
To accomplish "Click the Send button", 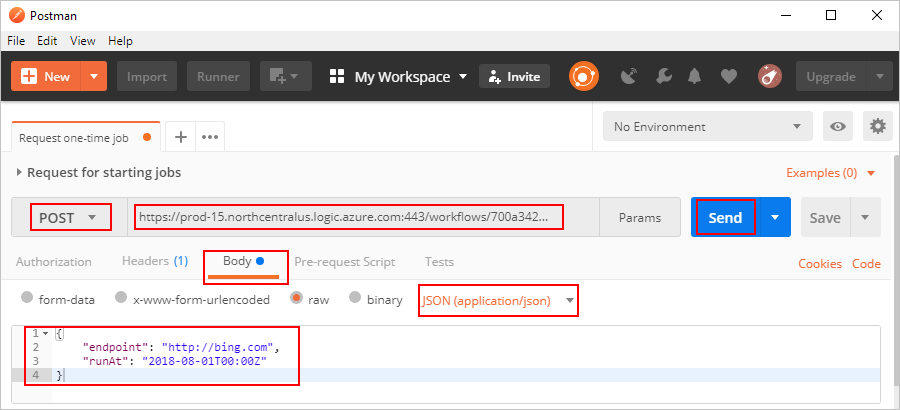I will (726, 218).
